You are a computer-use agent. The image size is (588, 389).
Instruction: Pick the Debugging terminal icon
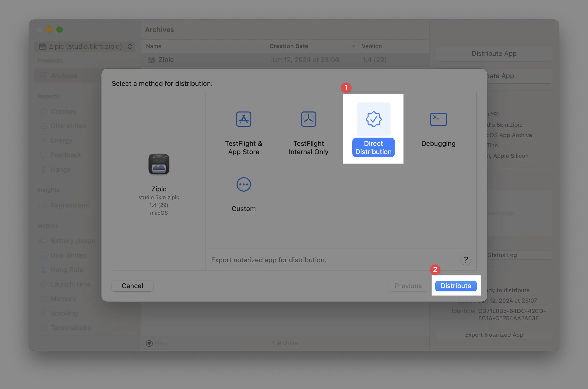tap(438, 119)
